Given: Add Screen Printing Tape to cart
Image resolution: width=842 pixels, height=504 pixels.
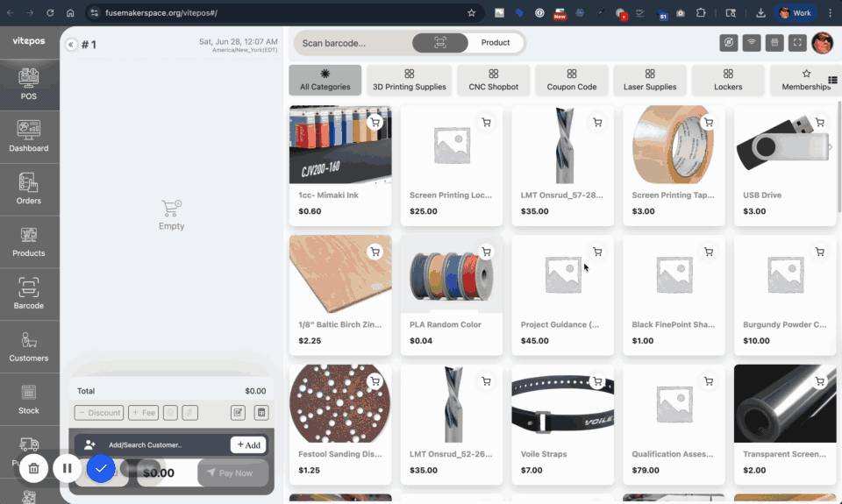Looking at the screenshot, I should point(709,123).
